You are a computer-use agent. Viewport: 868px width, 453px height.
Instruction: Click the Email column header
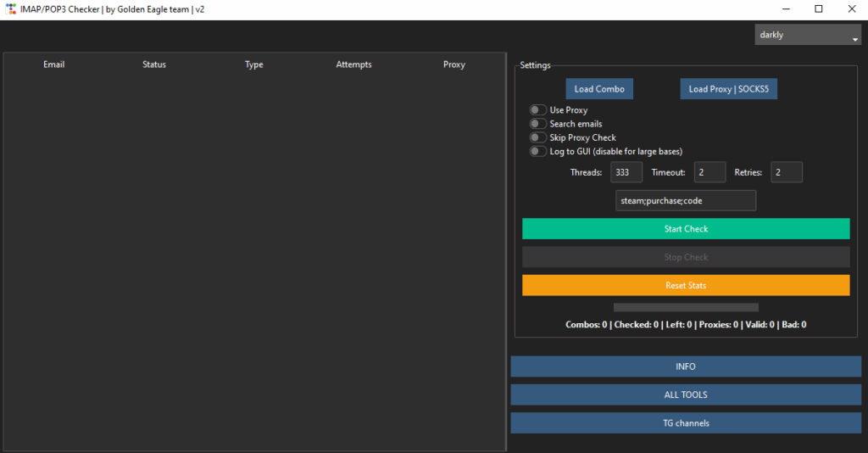click(x=54, y=64)
